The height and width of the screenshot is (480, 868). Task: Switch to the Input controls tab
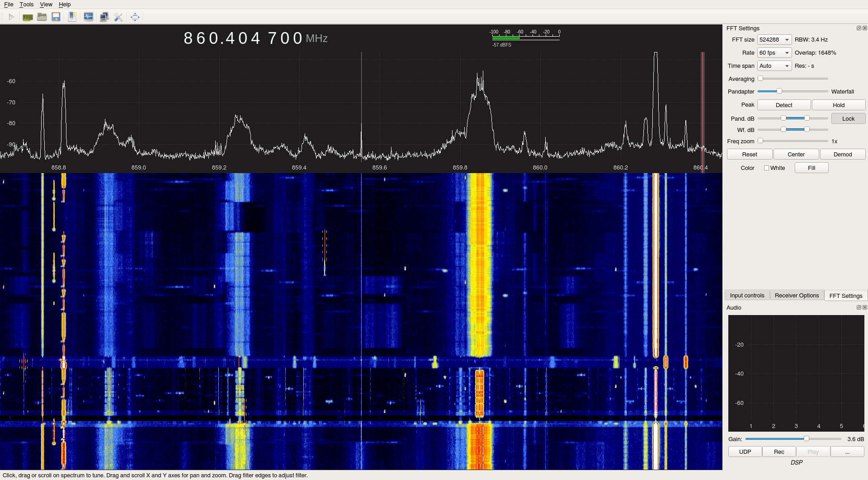(747, 296)
